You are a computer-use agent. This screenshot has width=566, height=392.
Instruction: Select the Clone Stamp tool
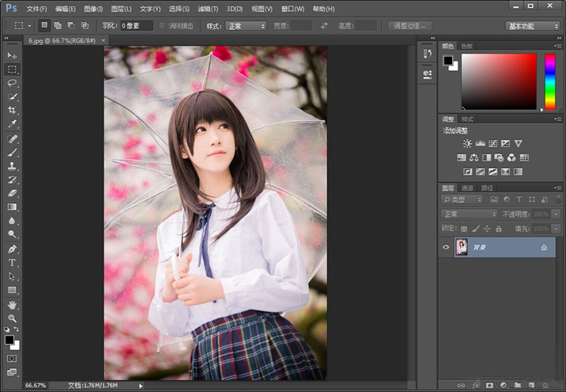pyautogui.click(x=12, y=166)
